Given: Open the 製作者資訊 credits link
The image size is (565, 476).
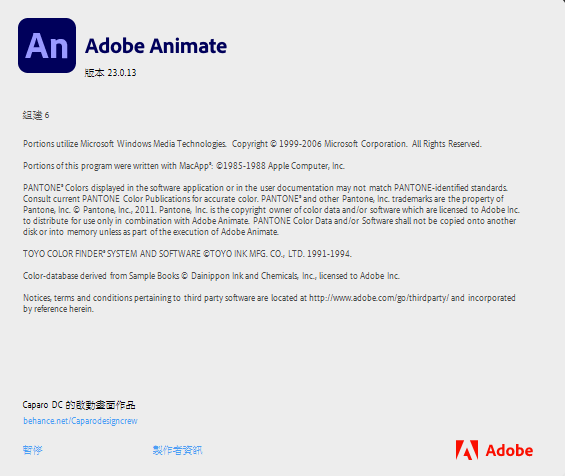Looking at the screenshot, I should point(177,450).
